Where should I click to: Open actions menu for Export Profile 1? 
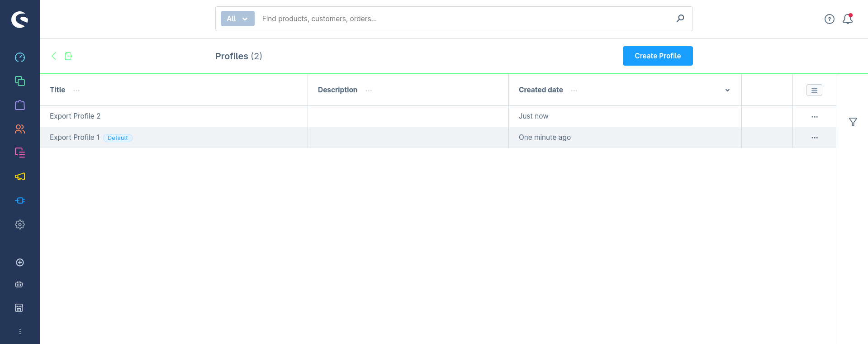pos(815,138)
